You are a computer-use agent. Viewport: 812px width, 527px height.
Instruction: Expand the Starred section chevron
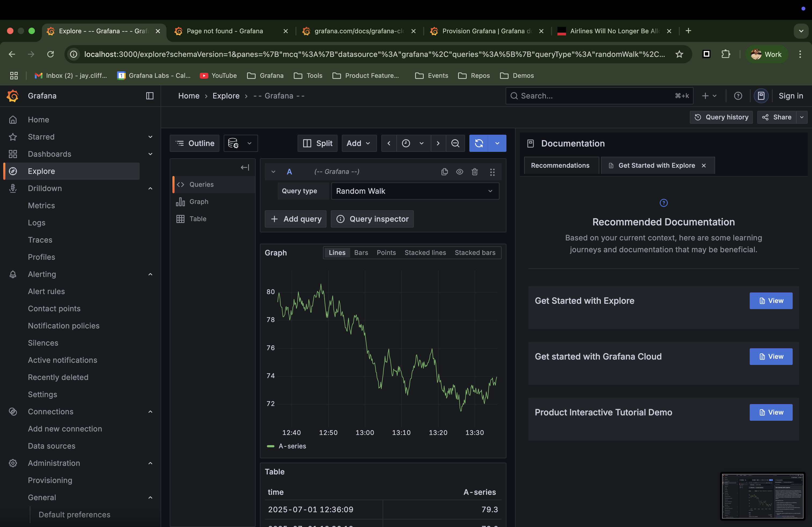point(150,137)
